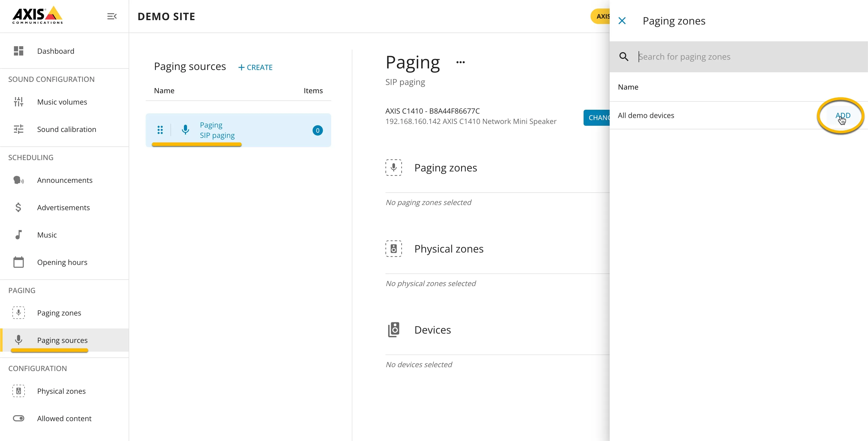
Task: Click the DEMO SITE title
Action: coord(166,16)
